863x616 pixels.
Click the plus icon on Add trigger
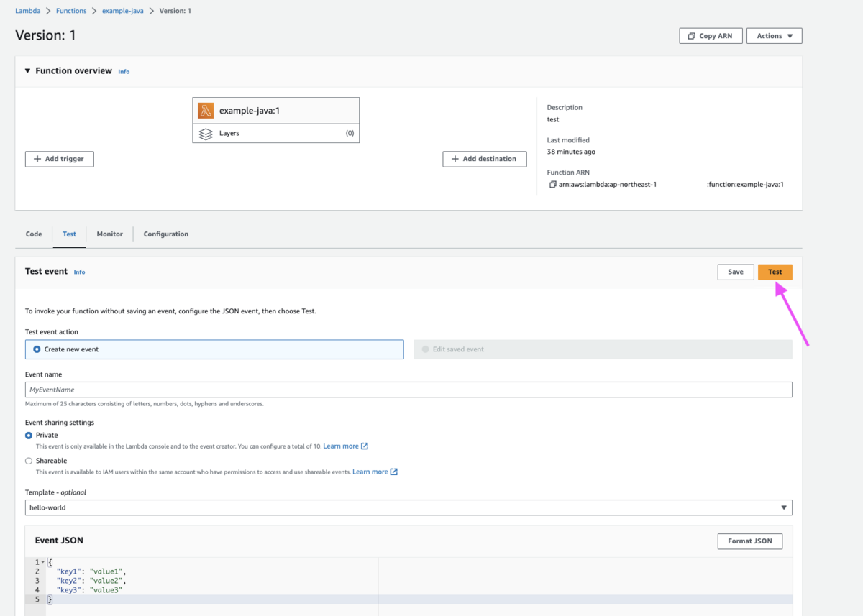pyautogui.click(x=35, y=159)
